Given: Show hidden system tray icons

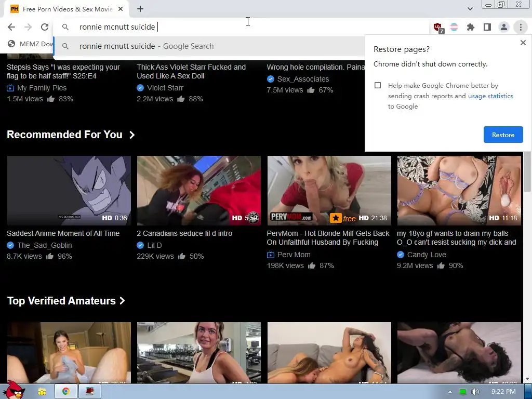Looking at the screenshot, I should pos(450,392).
